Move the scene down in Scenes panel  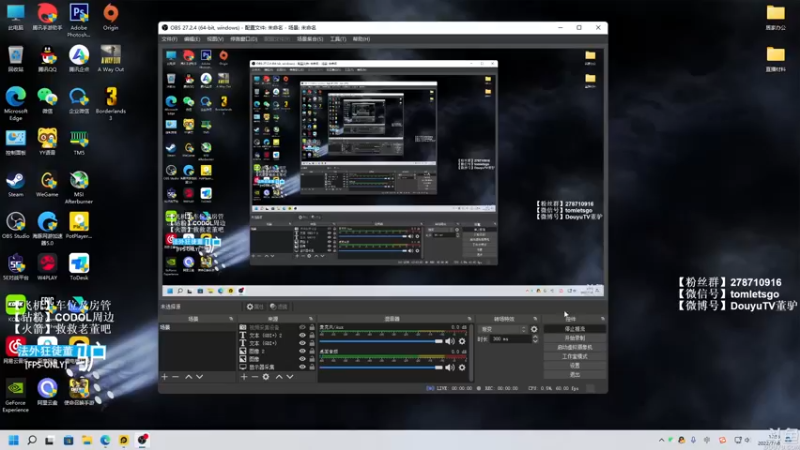pos(199,377)
